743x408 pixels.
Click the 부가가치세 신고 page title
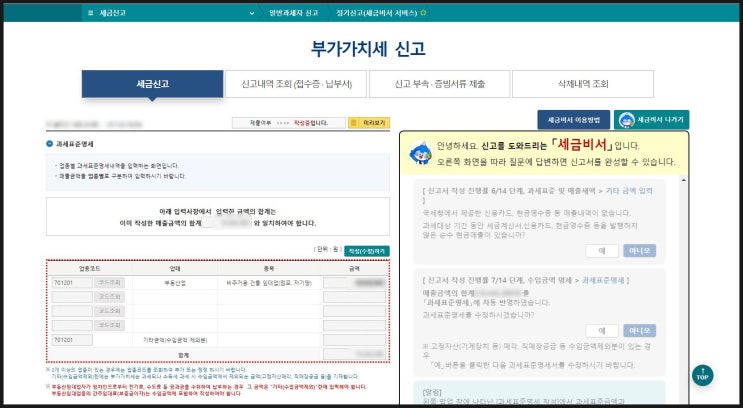tap(368, 49)
